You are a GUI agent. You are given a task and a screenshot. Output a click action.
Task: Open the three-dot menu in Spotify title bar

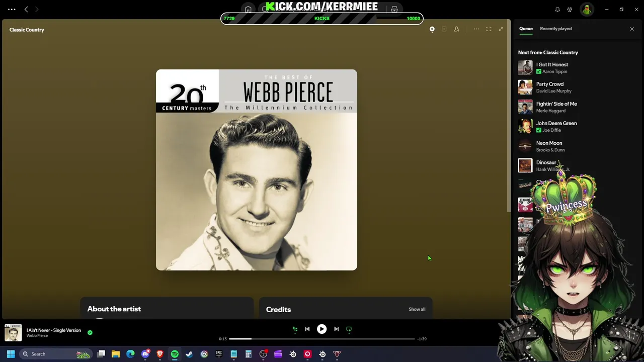pyautogui.click(x=12, y=9)
